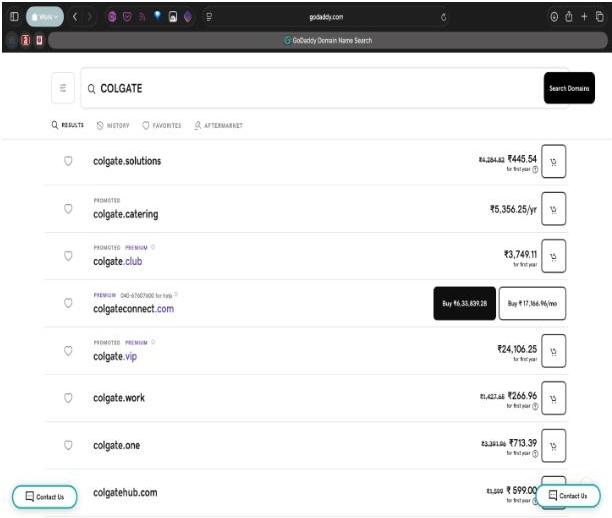Viewport: 612px width, 518px height.
Task: Go back to previous page
Action: coord(75,17)
